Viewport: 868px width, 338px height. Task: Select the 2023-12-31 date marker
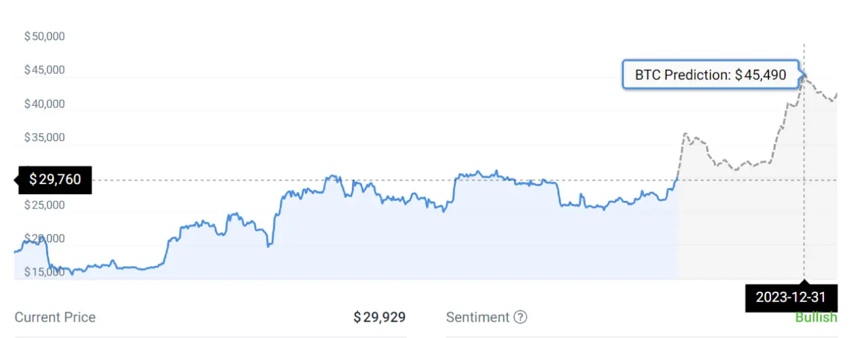[x=791, y=298]
